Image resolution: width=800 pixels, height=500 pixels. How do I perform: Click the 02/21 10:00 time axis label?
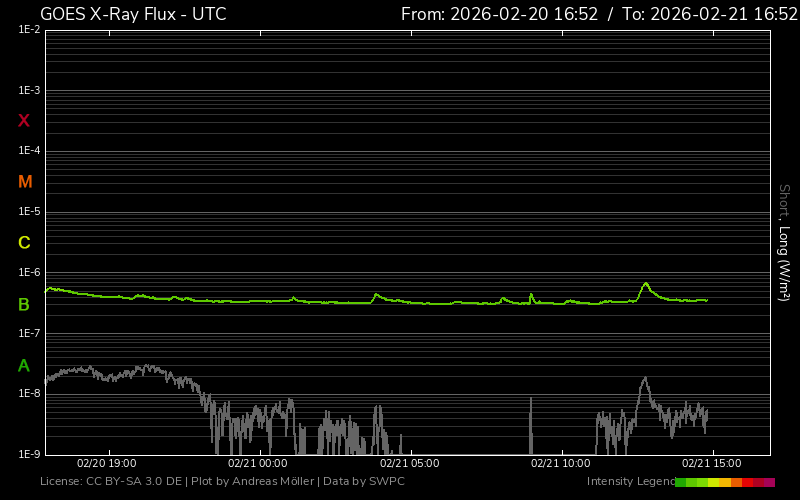pos(560,464)
